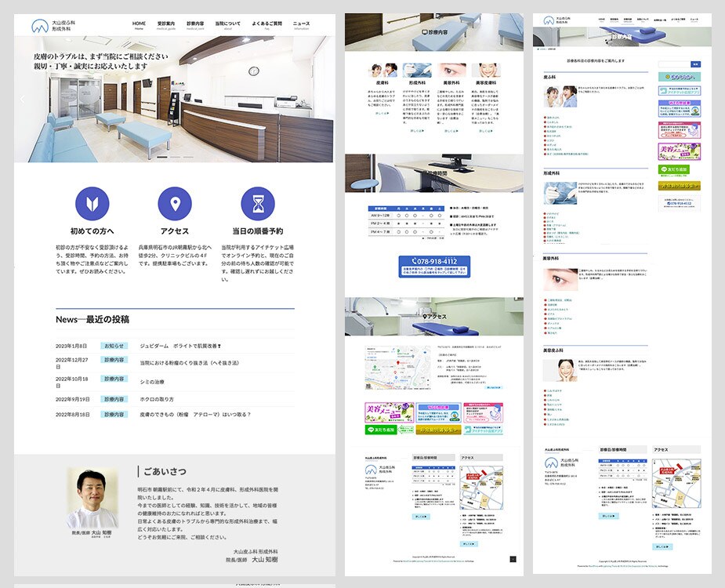The height and width of the screenshot is (588, 725).
Task: Click the 美容皮膚科 face thumbnail in the middle page
Action: pos(487,71)
